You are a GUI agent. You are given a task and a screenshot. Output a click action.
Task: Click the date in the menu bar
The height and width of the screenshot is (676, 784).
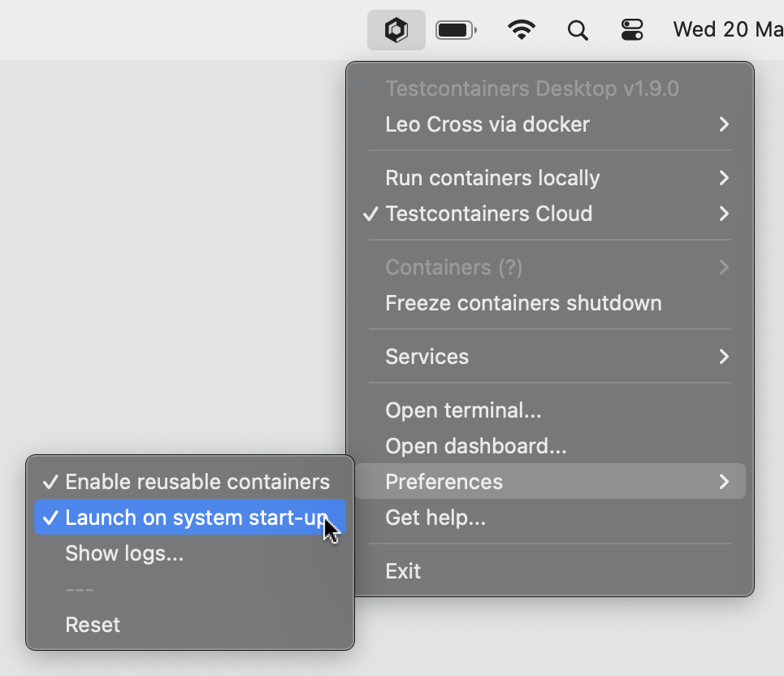coord(727,29)
